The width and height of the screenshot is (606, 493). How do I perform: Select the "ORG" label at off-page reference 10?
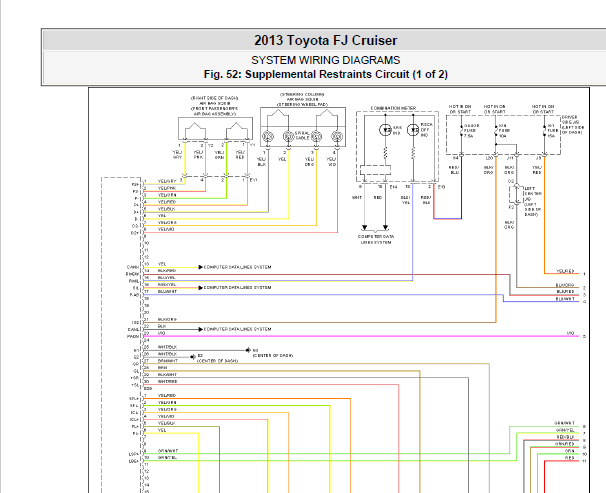point(570,451)
